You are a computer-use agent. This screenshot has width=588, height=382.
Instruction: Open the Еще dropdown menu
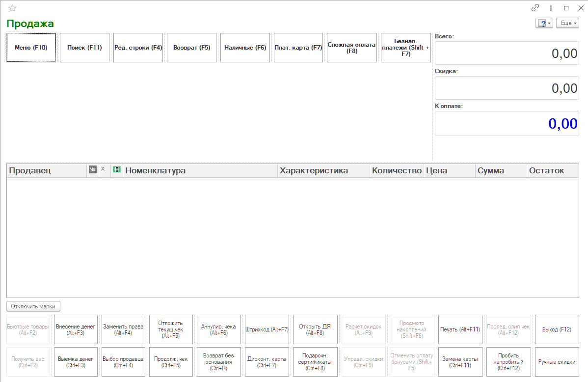(x=567, y=23)
